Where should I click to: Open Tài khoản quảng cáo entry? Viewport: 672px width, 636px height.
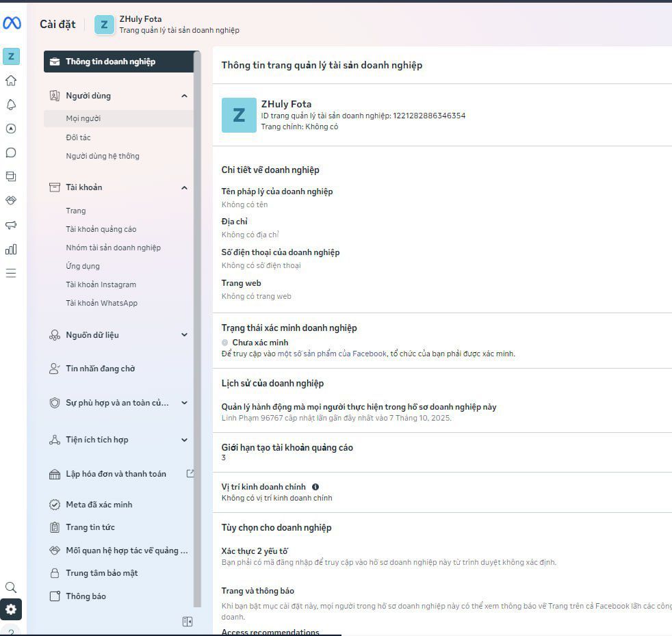[101, 229]
